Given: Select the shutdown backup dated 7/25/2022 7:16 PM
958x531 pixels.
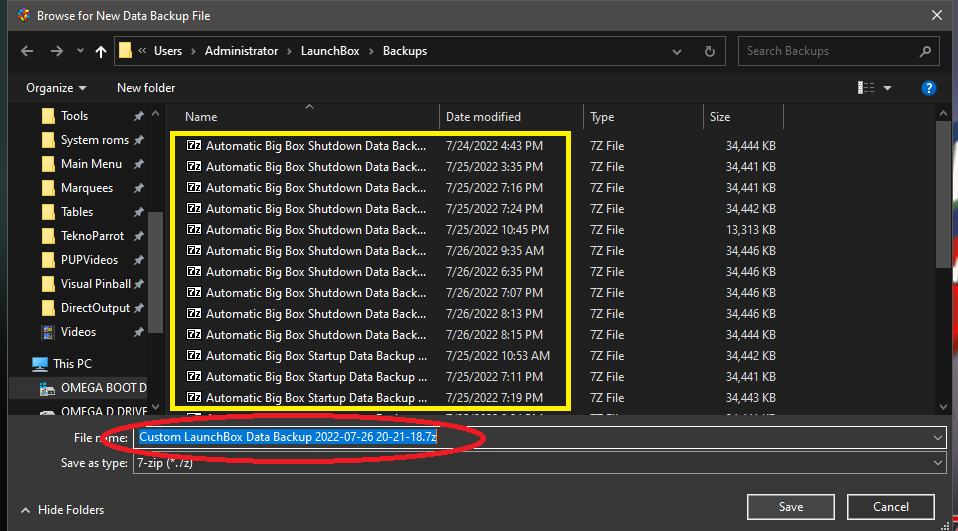Looking at the screenshot, I should pyautogui.click(x=316, y=188).
